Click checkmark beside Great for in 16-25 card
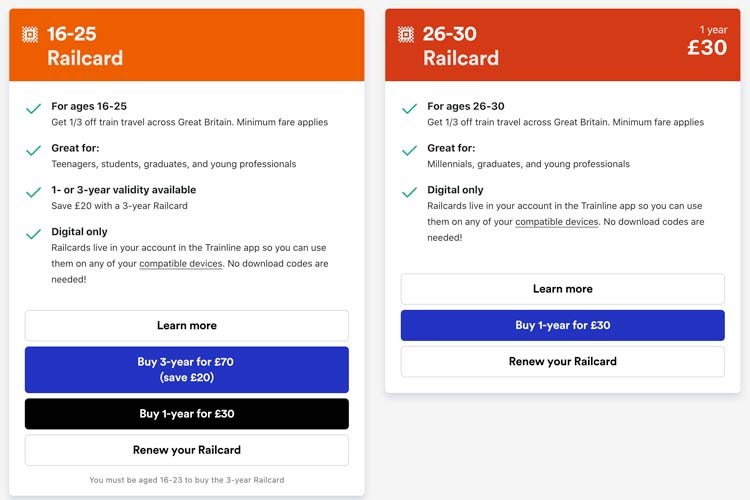Screen dimensions: 750x500 click(x=33, y=151)
